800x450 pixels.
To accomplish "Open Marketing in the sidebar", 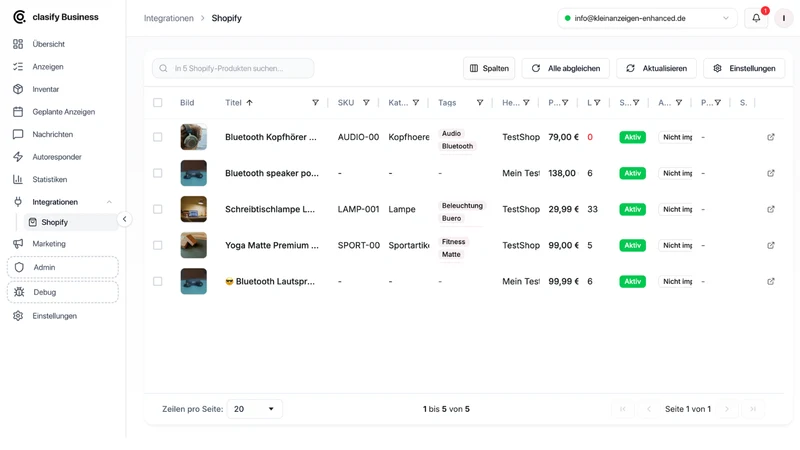I will [x=49, y=243].
